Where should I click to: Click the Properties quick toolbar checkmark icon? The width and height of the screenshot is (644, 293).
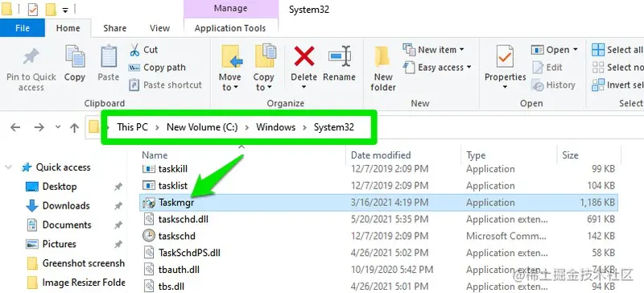(33, 9)
